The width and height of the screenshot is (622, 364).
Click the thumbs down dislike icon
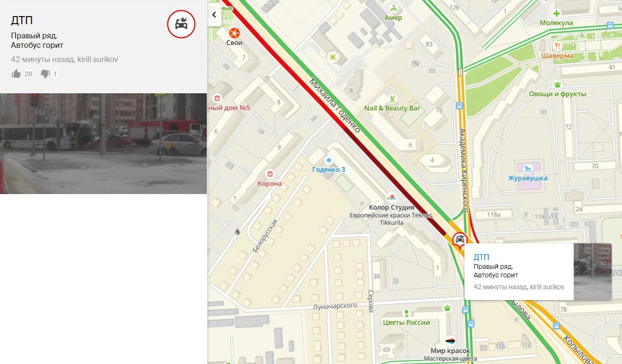[x=45, y=74]
